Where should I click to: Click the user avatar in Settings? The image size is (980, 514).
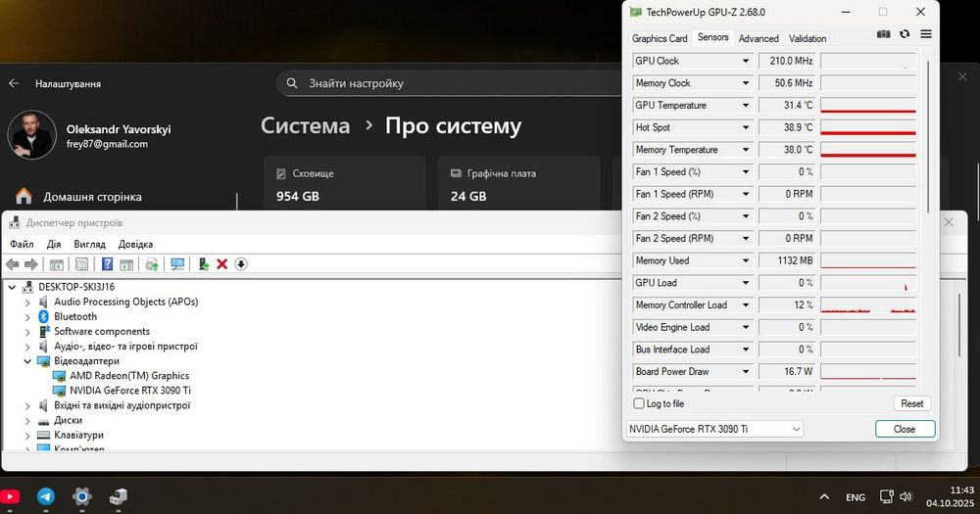pyautogui.click(x=31, y=135)
